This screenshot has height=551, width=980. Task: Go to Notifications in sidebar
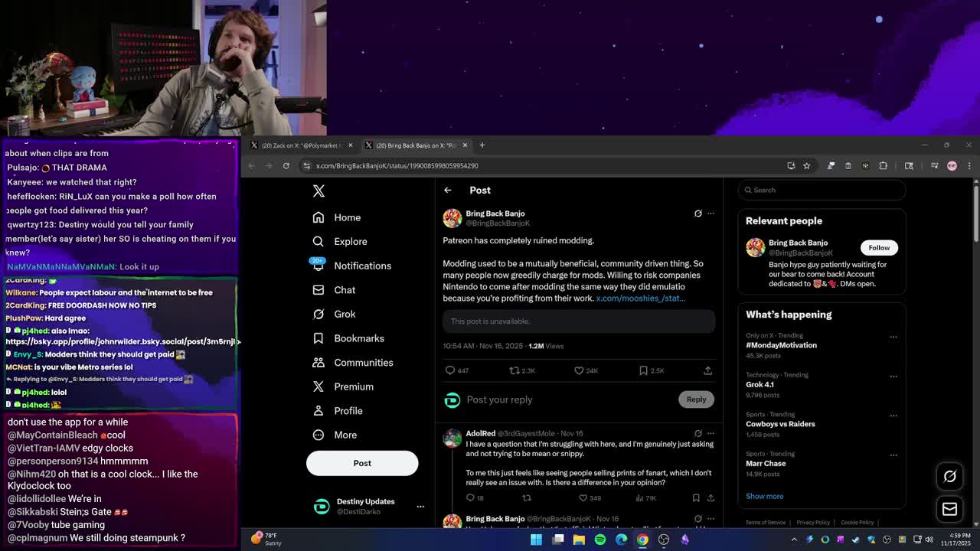(362, 266)
